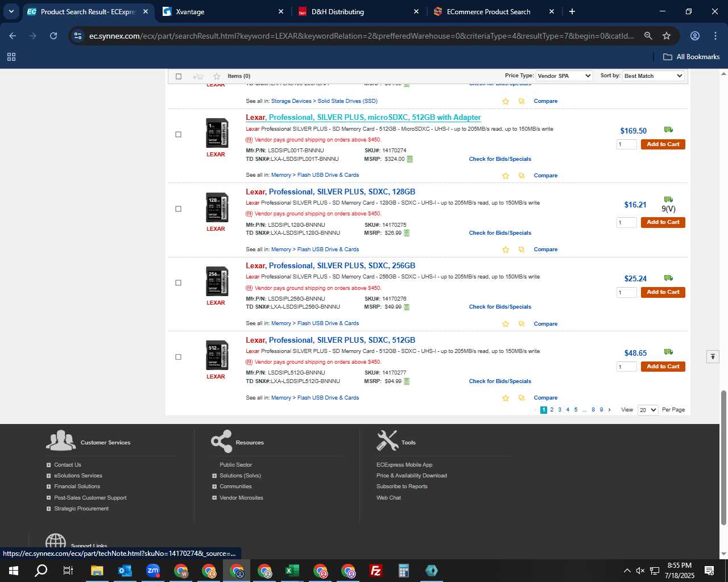Expand Vendor Microsites in Resources footer

pos(214,498)
